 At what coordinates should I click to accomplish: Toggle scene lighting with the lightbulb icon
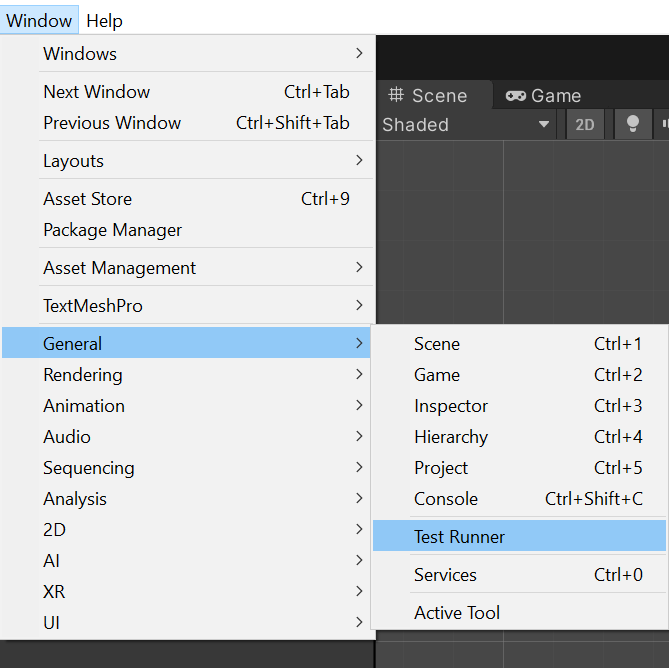coord(632,124)
